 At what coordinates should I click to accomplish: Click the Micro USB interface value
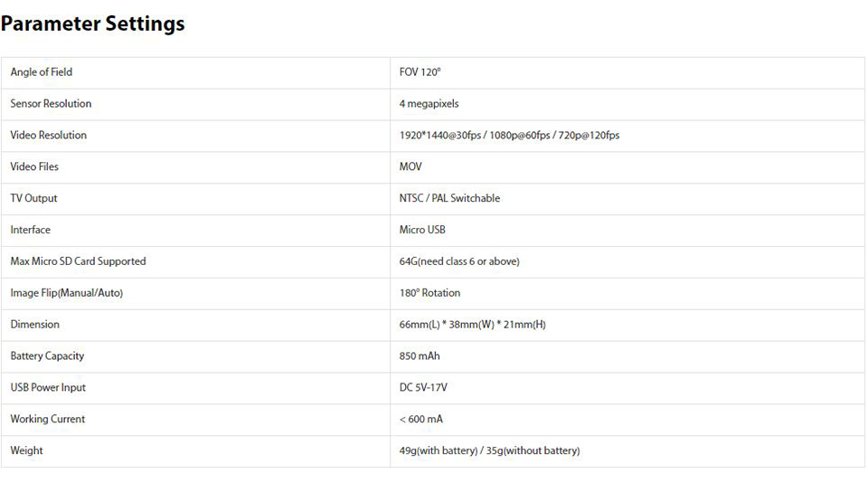(422, 230)
